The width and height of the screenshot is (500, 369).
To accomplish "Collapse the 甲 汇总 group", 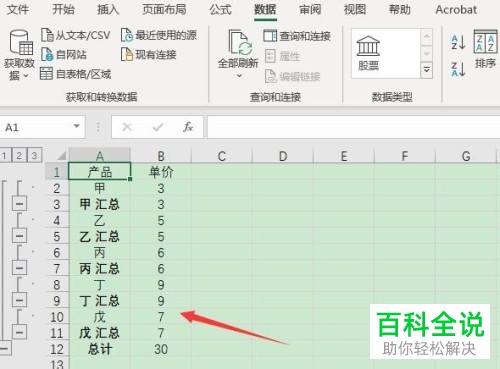I will click(x=19, y=204).
